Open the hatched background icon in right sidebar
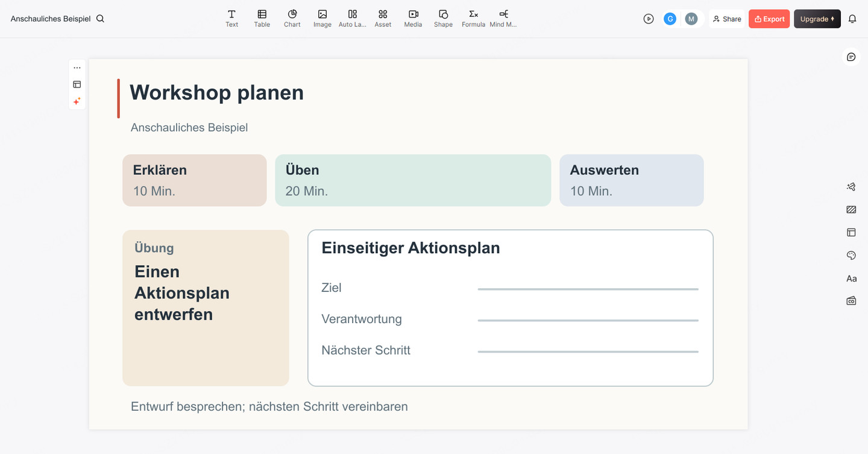 (x=851, y=210)
